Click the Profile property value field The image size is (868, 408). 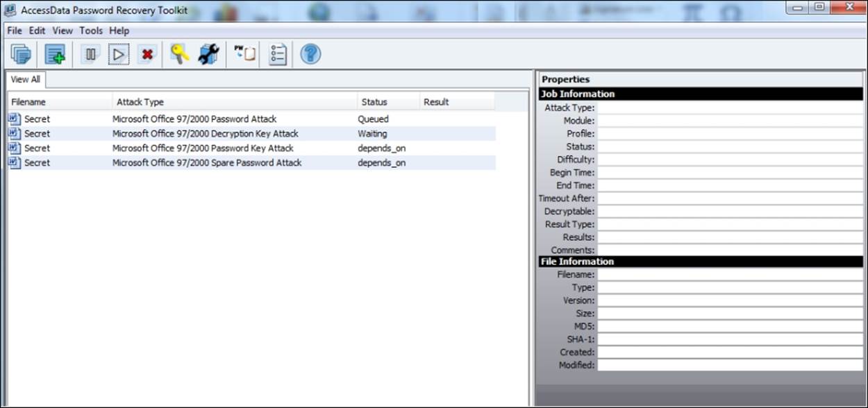coord(731,133)
